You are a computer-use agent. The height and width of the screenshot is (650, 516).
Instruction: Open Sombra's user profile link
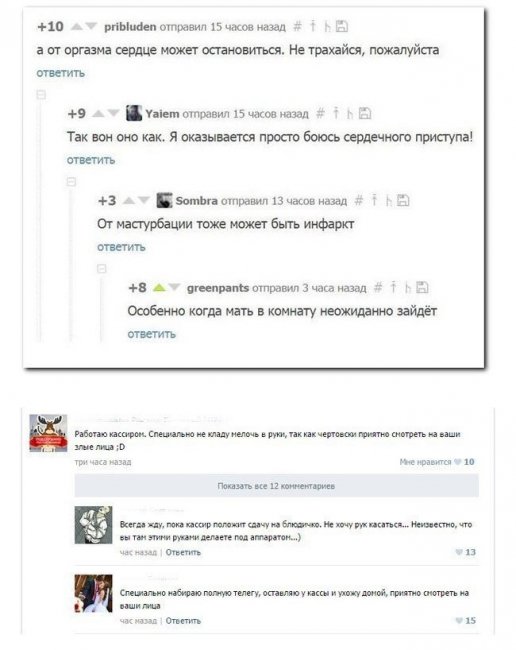(196, 201)
